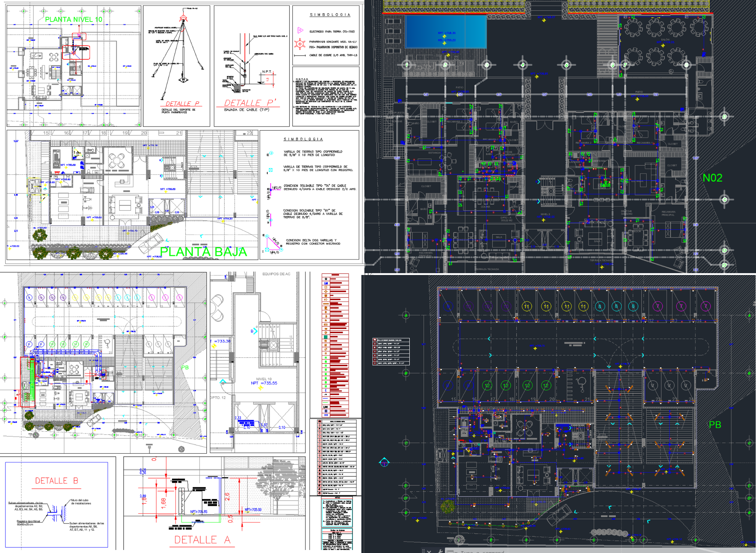Select the top SIMBOLOGIA heading
756x553 pixels.
330,15
